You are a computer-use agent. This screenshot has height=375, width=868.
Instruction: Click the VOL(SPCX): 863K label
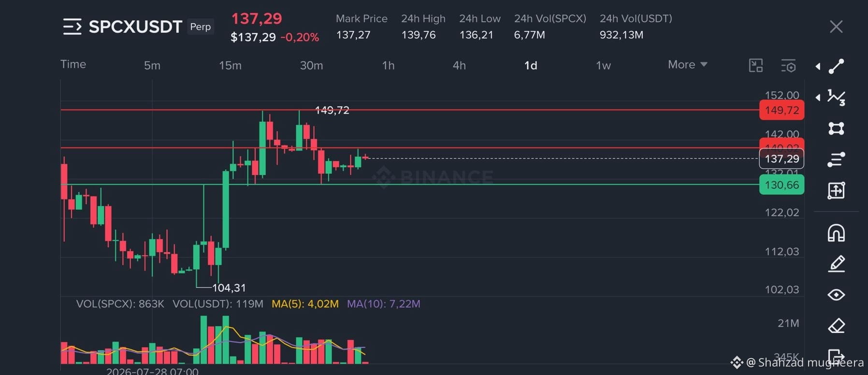pyautogui.click(x=120, y=304)
